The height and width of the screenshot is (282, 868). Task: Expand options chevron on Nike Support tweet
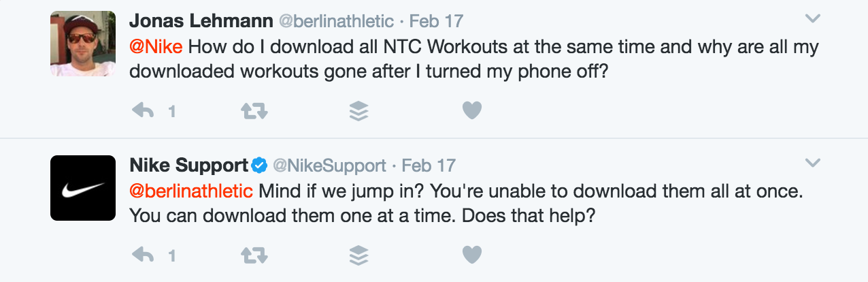812,163
